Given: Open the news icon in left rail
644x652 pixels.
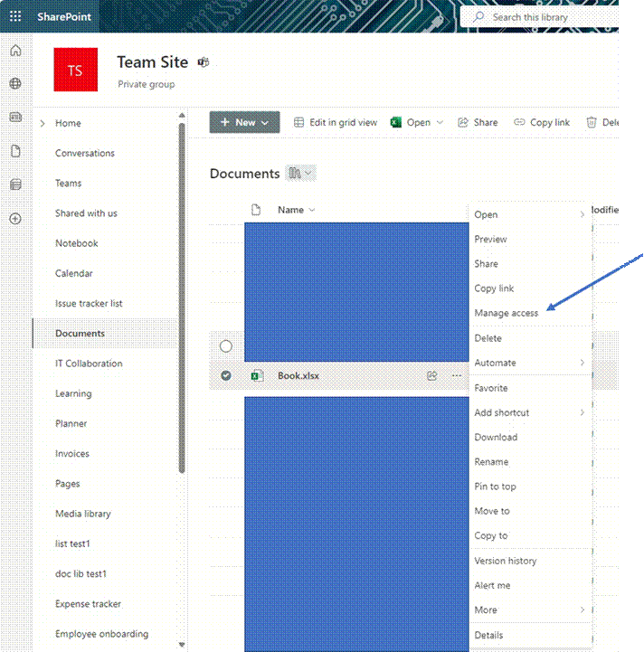Looking at the screenshot, I should 15,118.
